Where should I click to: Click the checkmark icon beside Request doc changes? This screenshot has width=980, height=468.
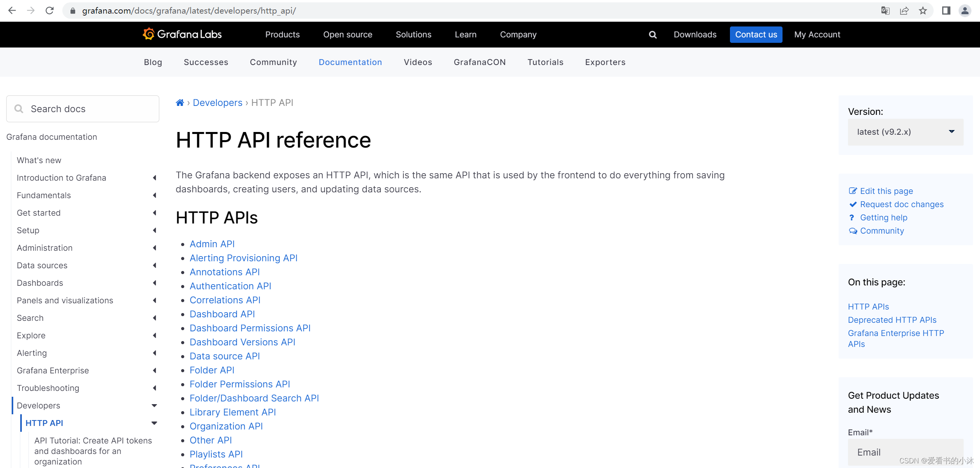tap(853, 204)
